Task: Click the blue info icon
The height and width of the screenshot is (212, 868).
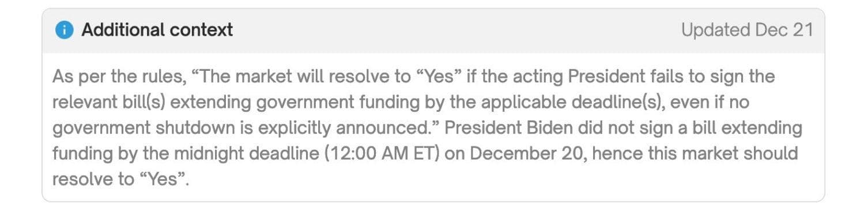Action: point(65,31)
